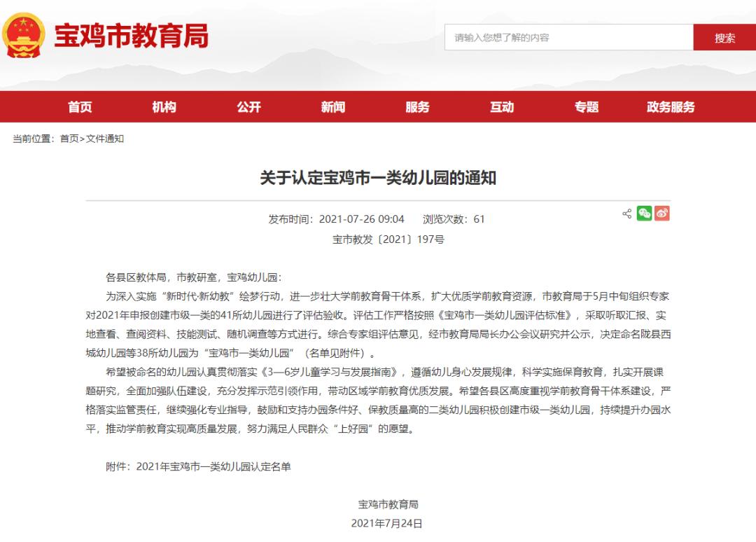Viewport: 756px width, 542px height.
Task: Open the 互动 navigation menu item
Action: click(502, 107)
